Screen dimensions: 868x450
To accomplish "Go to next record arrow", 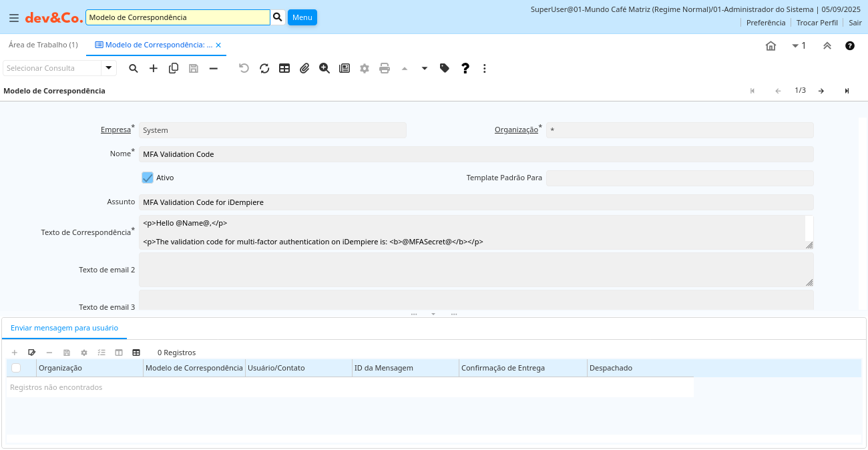I will click(821, 91).
